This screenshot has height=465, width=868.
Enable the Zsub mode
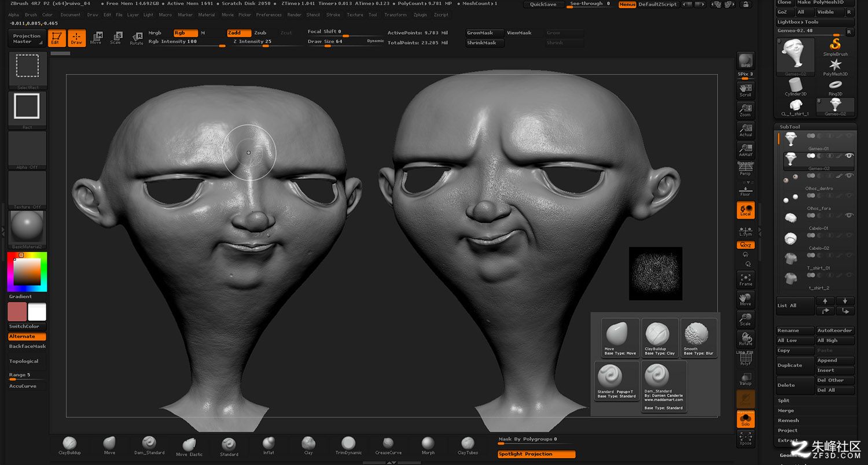(260, 33)
